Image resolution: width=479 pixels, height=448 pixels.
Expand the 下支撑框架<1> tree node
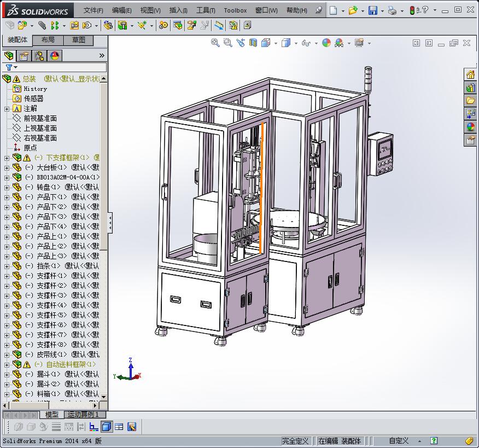point(7,158)
